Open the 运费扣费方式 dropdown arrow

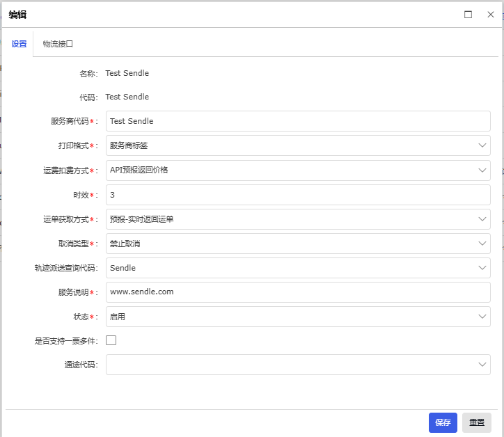[482, 170]
